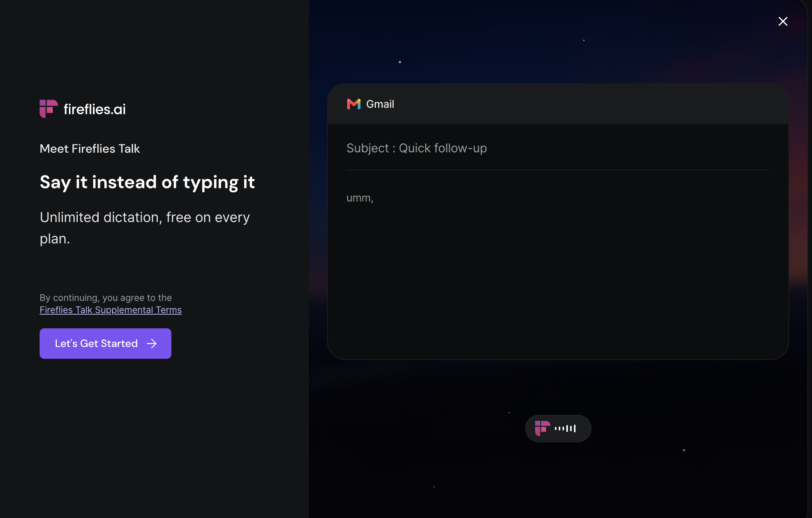Click the Unlimited dictation description text
The image size is (812, 518).
coord(145,228)
